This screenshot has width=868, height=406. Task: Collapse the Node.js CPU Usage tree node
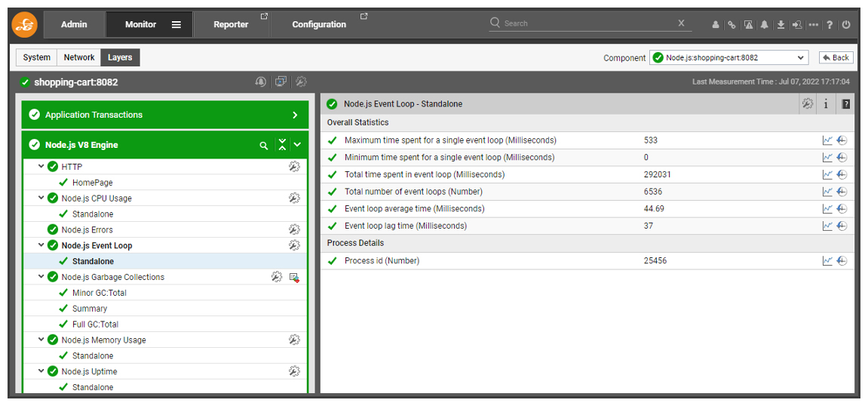[x=41, y=198]
